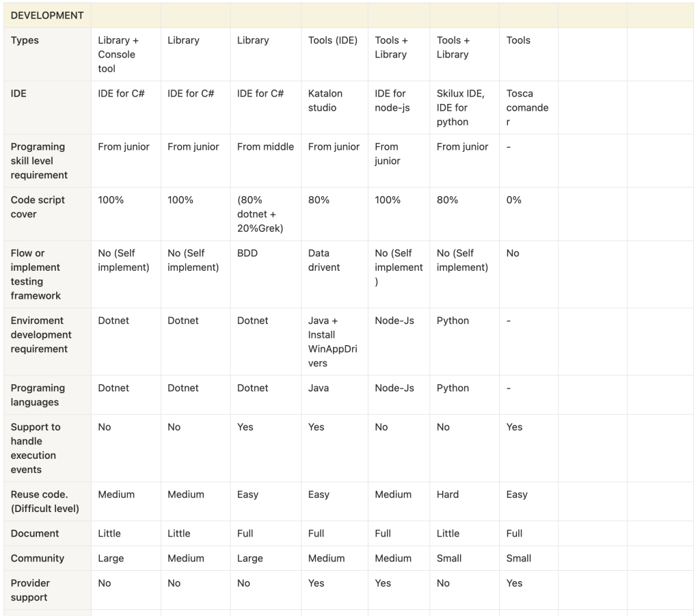The width and height of the screenshot is (700, 616).
Task: Click the "Code script cover" row label
Action: pyautogui.click(x=38, y=207)
